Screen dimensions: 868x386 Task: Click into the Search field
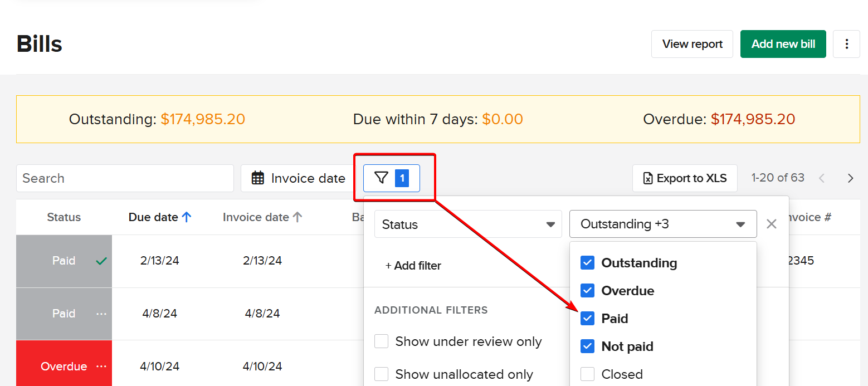[125, 178]
